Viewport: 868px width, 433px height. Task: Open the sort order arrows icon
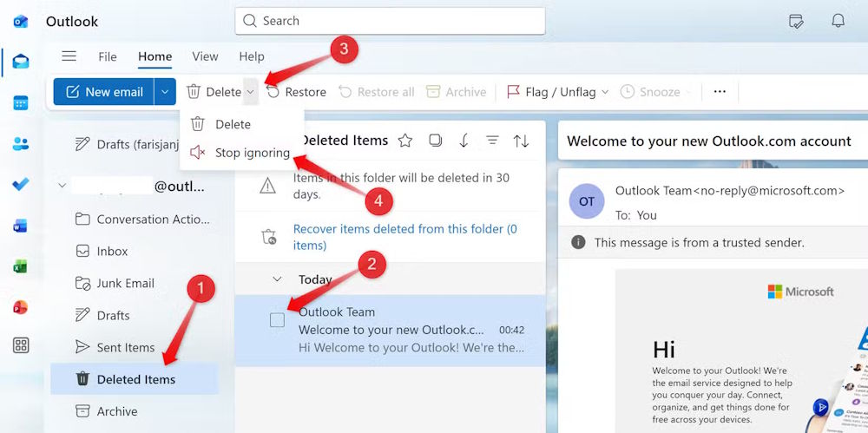(521, 141)
